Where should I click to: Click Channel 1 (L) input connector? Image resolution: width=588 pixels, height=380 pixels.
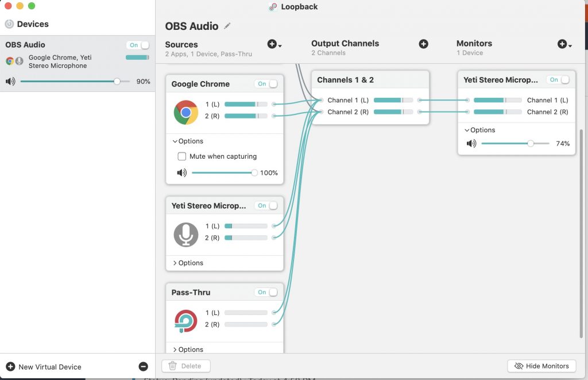click(321, 100)
